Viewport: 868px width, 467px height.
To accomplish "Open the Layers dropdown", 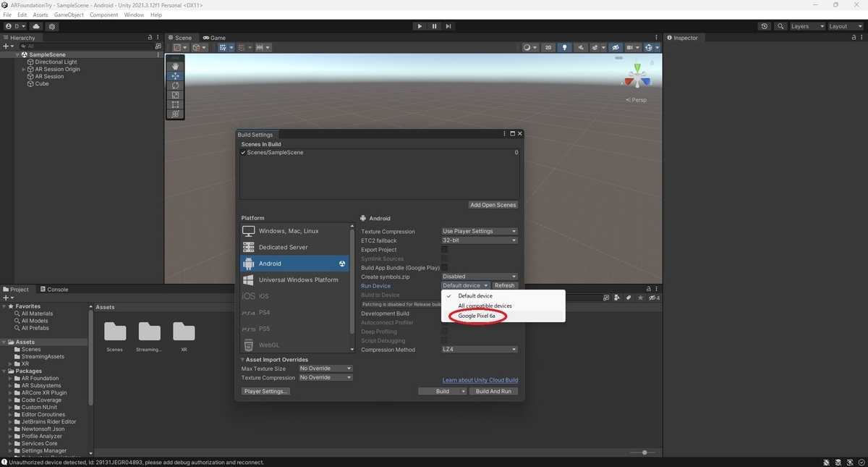I will pyautogui.click(x=807, y=26).
